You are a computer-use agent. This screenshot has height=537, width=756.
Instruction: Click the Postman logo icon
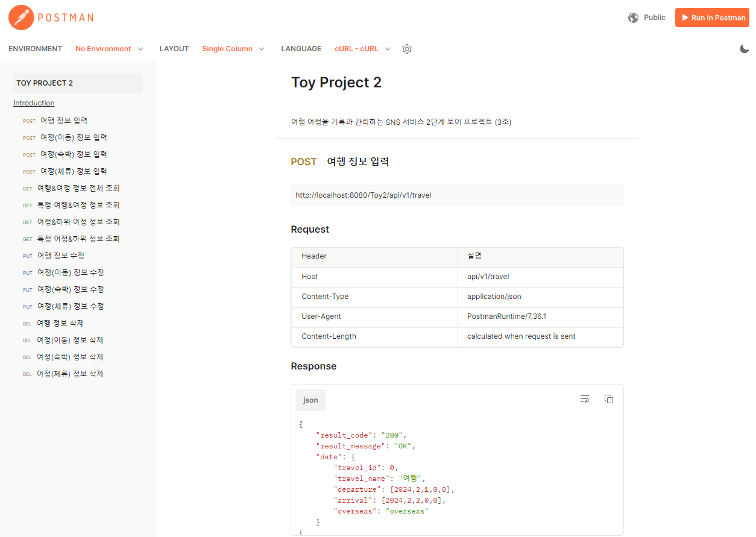click(x=21, y=17)
